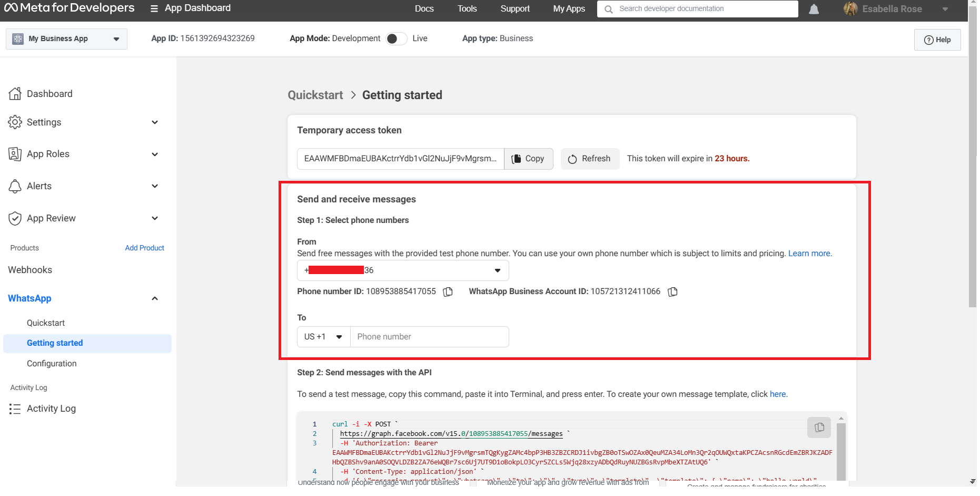
Task: Click the App ID number text
Action: click(217, 38)
